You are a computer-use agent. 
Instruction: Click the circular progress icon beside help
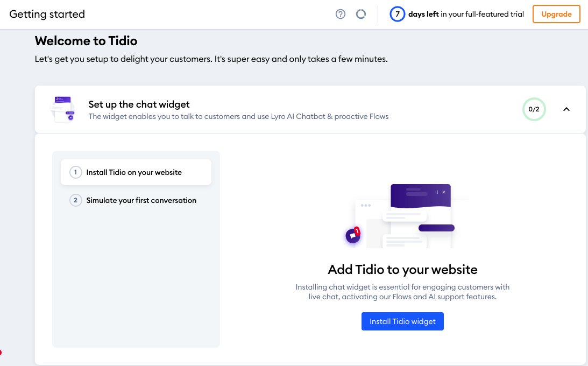(x=361, y=15)
